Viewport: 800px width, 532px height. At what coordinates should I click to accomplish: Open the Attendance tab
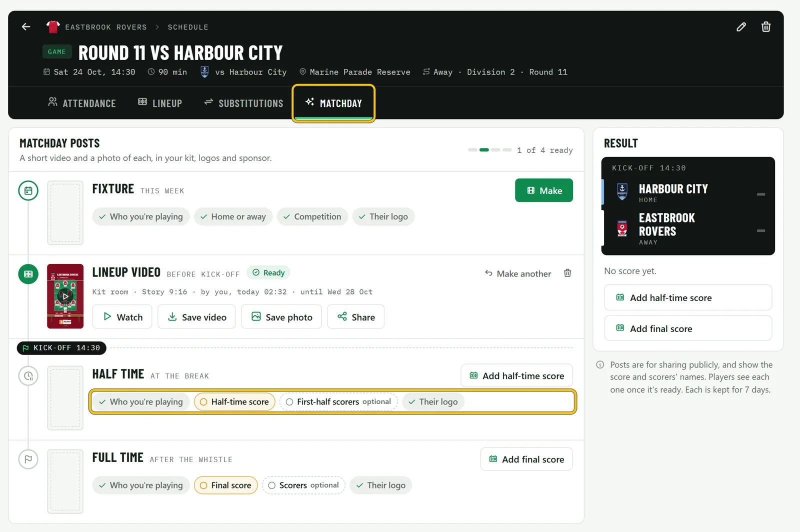pos(82,103)
